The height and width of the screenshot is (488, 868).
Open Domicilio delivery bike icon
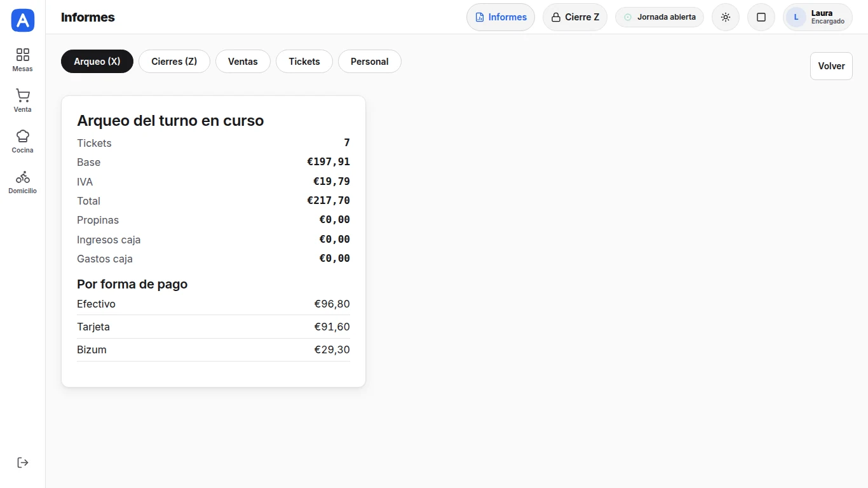point(23,177)
